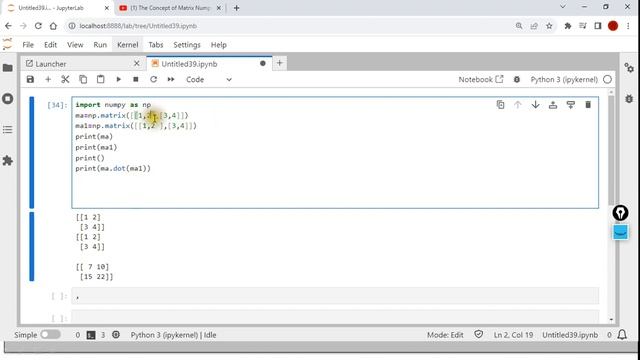Viewport: 640px width, 360px height.
Task: Open Extension Manager puzzle icon
Action: [x=8, y=161]
